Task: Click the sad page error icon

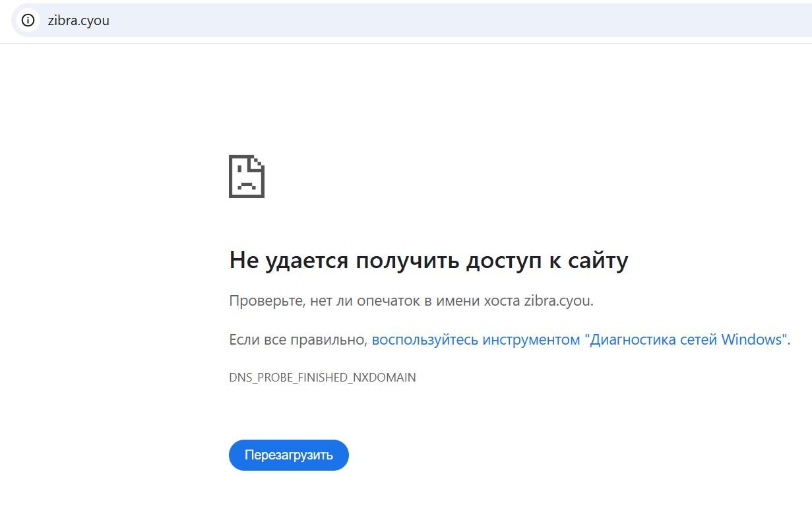Action: click(247, 176)
